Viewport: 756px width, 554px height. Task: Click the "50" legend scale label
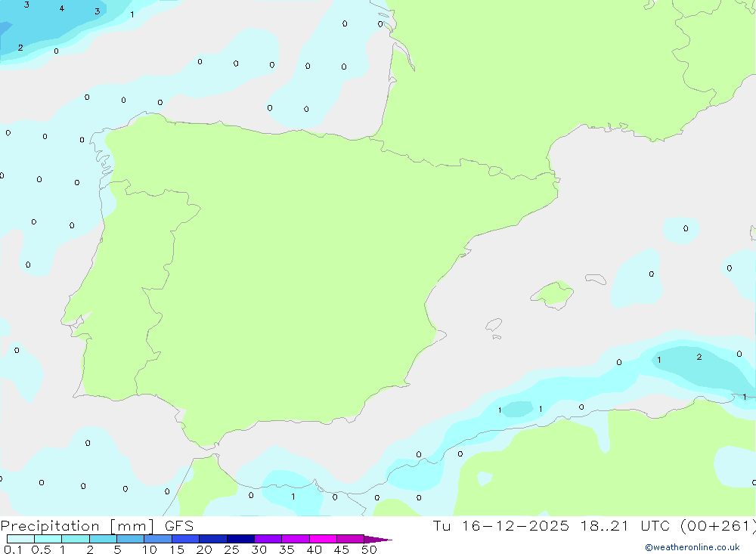[x=369, y=549]
